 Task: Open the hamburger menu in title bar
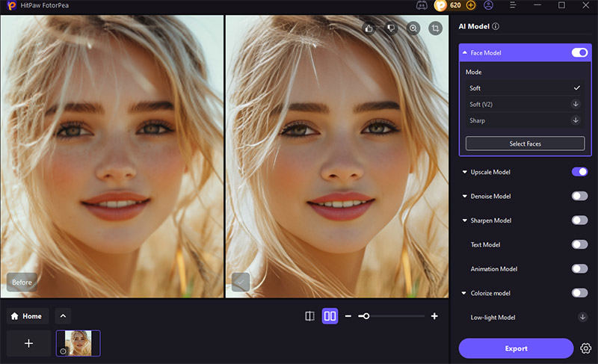(513, 5)
